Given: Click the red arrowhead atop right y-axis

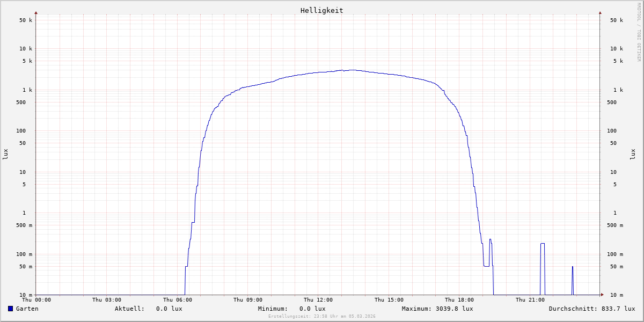Looking at the screenshot, I should tap(600, 12).
